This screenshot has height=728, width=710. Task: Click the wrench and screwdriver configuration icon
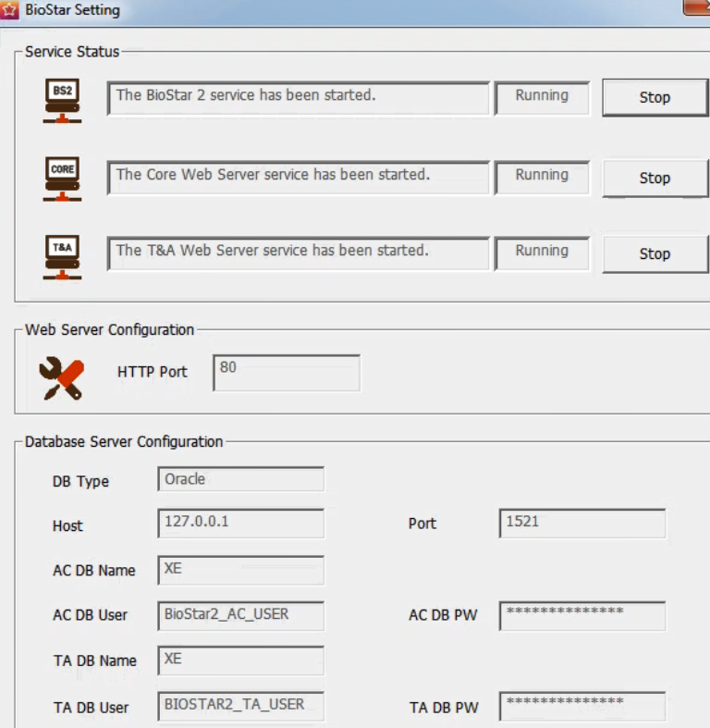point(62,378)
